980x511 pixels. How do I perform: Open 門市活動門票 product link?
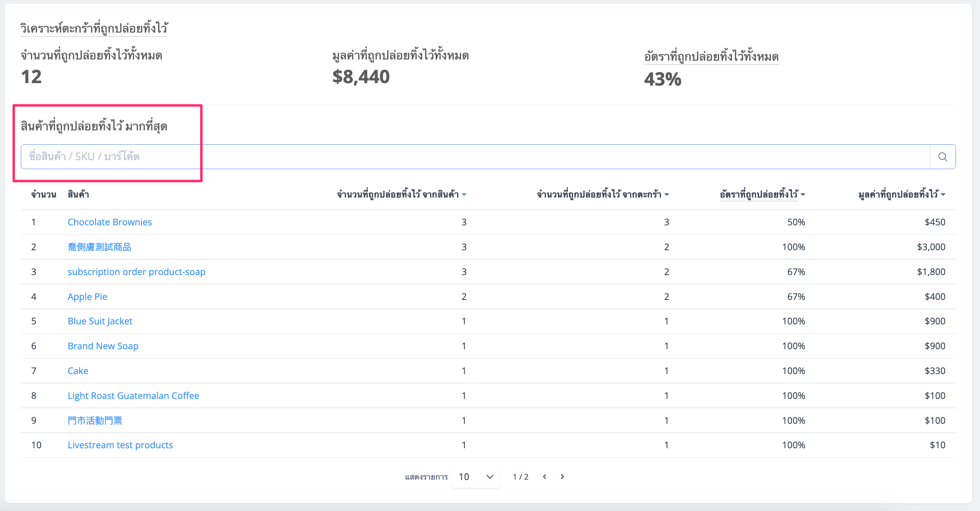click(x=95, y=421)
